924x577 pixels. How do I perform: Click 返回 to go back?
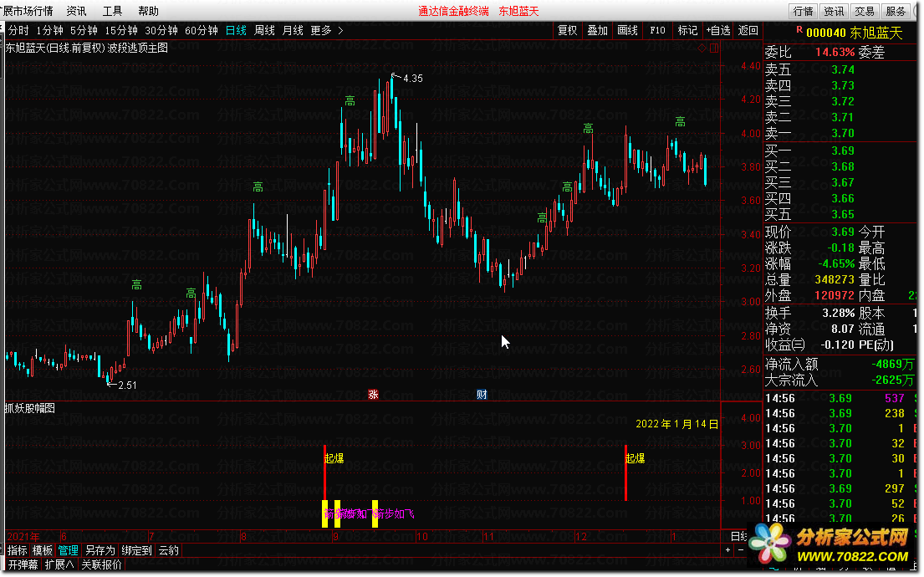[748, 30]
